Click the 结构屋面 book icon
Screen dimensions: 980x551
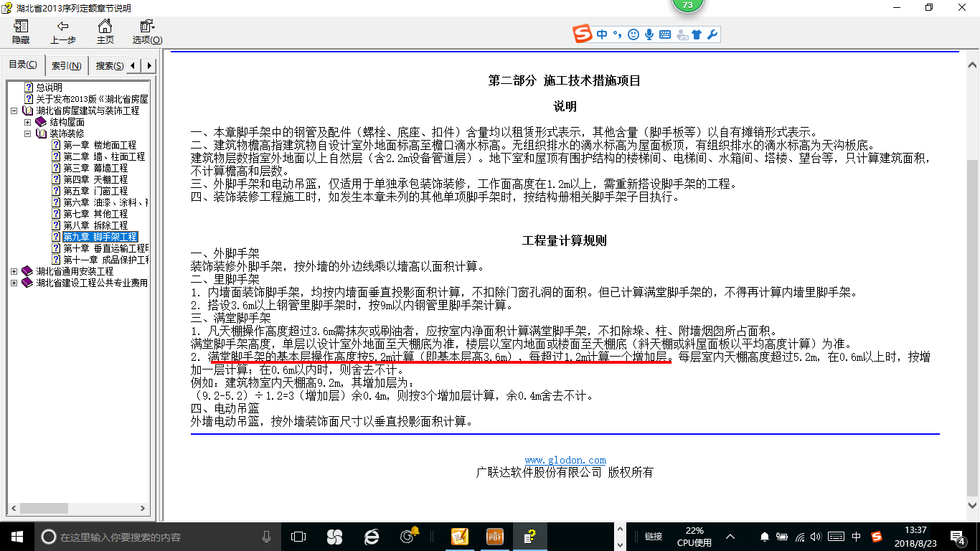tap(41, 122)
